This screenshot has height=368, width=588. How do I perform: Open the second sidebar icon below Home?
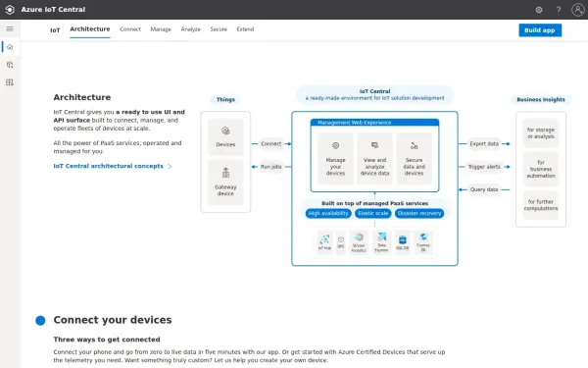[10, 65]
